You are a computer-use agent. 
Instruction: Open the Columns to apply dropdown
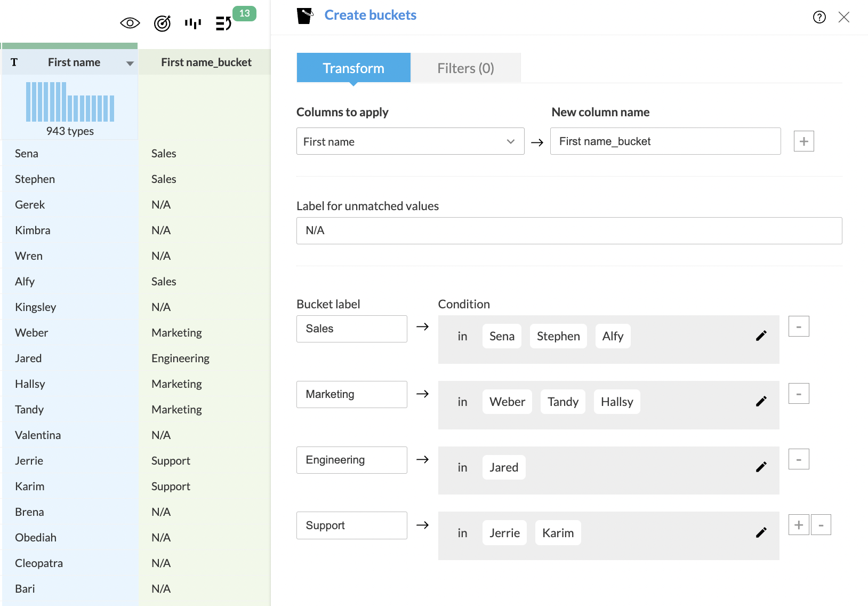point(410,141)
